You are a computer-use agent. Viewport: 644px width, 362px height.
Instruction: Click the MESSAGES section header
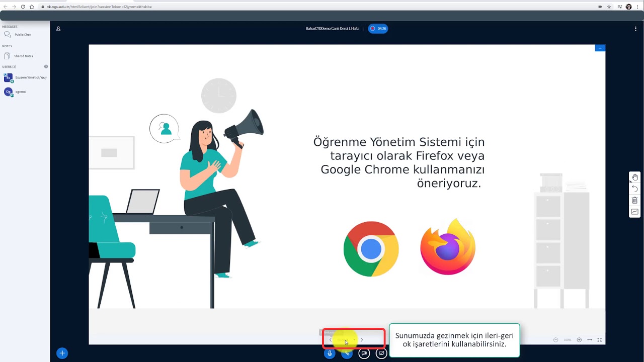point(10,26)
